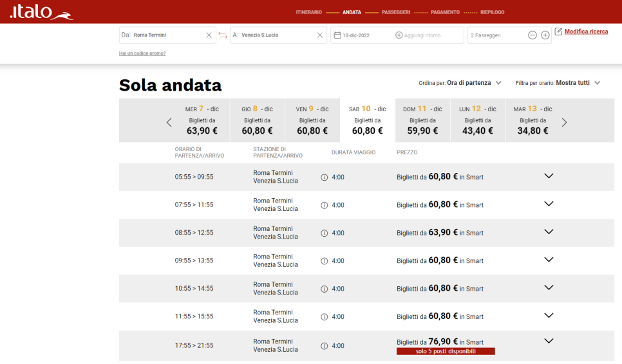Screen dimensions: 622x364
Task: Select the DOM 11 dic date tab
Action: pyautogui.click(x=422, y=120)
